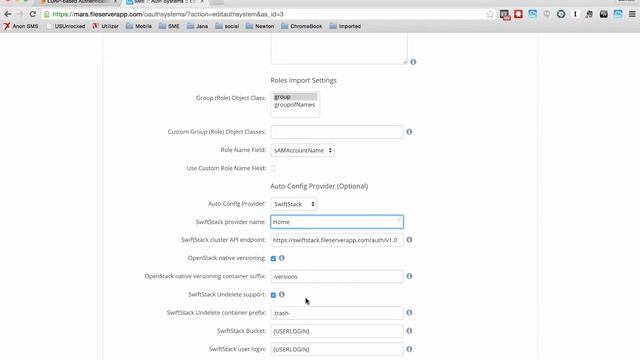Switch to the first browser tab

point(79,2)
